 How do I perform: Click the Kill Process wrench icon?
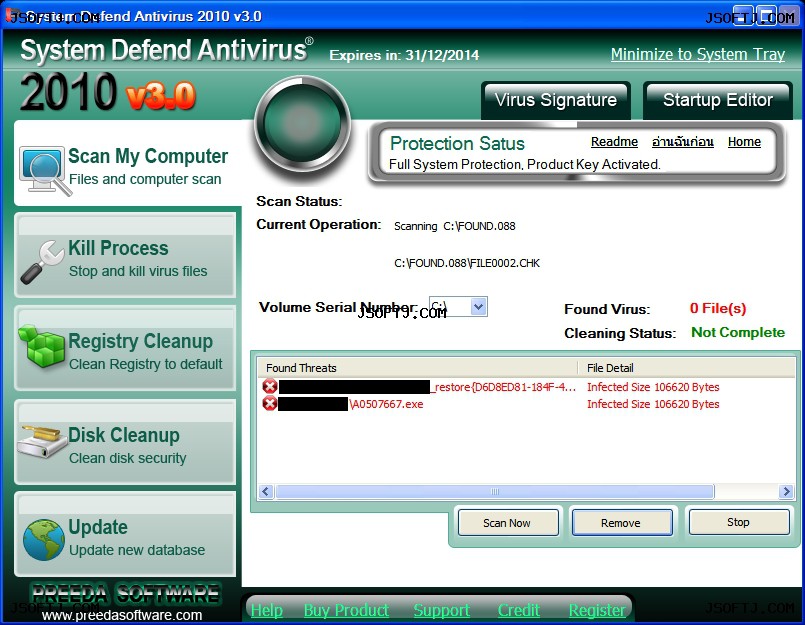coord(42,261)
